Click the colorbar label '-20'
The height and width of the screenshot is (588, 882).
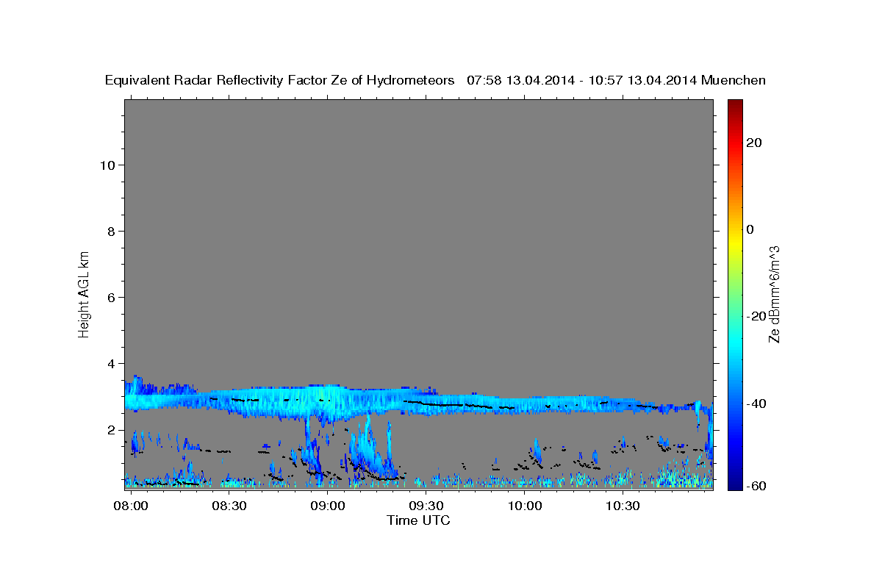756,316
